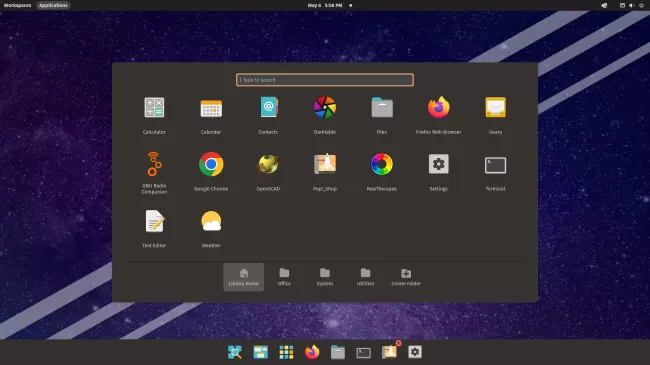Select the Library Home tab
The width and height of the screenshot is (650, 365).
(x=244, y=277)
